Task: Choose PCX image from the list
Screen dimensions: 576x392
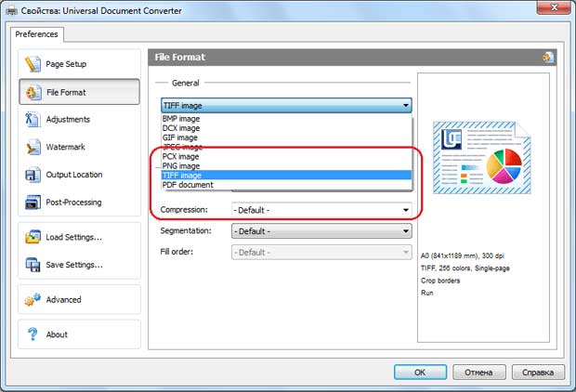Action: pyautogui.click(x=286, y=156)
